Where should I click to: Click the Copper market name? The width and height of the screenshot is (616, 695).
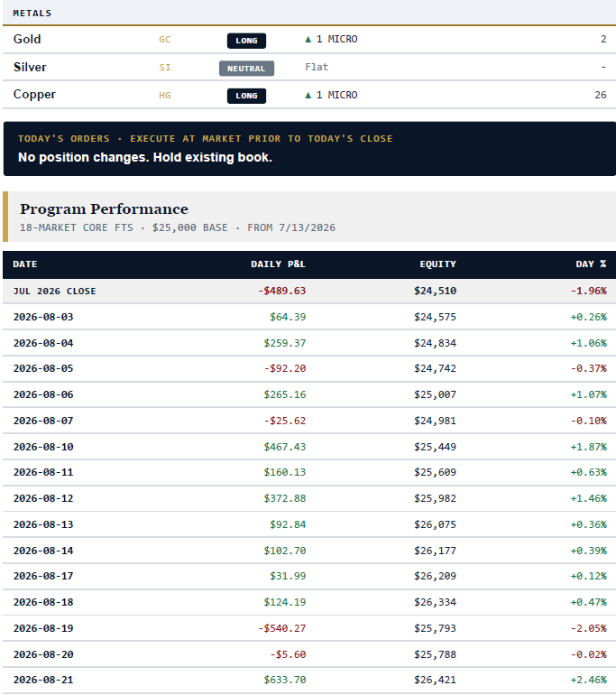34,95
